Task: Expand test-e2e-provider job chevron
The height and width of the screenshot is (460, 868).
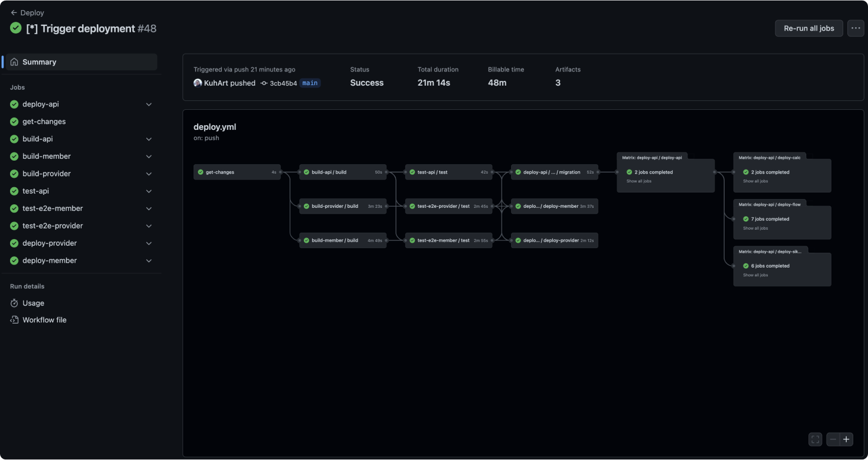Action: pos(149,226)
